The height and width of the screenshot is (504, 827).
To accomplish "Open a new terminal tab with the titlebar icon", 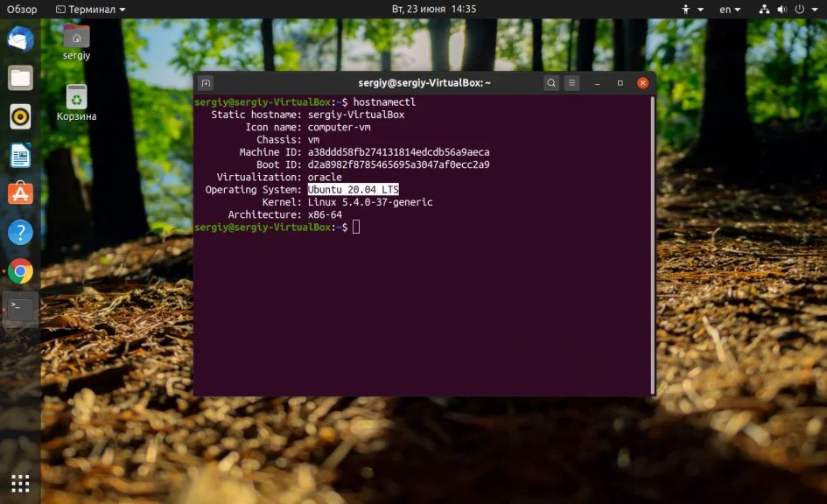I will point(206,83).
